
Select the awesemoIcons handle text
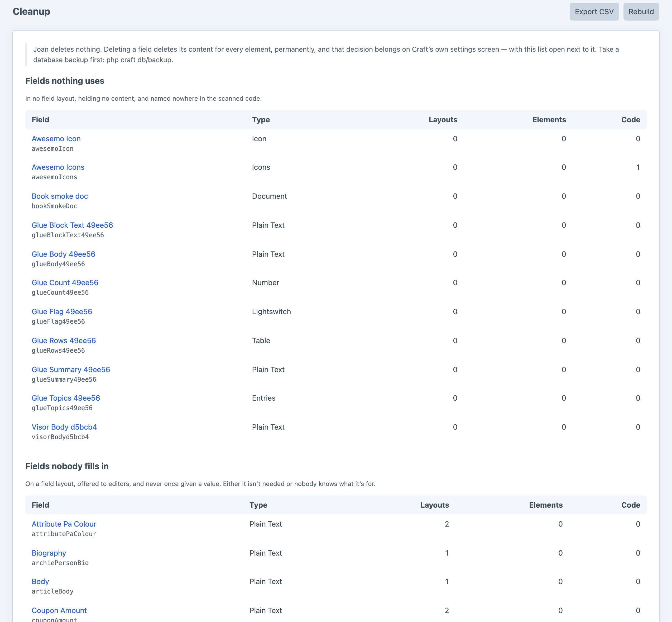54,177
